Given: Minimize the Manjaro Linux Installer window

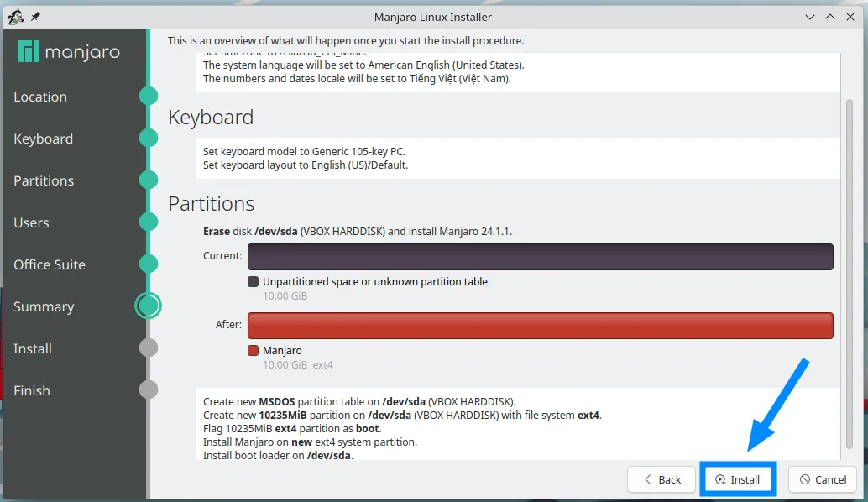Looking at the screenshot, I should (810, 17).
